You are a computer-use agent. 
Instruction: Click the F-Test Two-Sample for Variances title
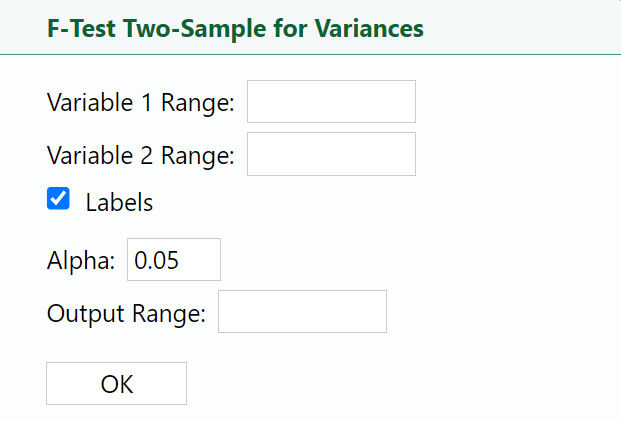[x=234, y=27]
